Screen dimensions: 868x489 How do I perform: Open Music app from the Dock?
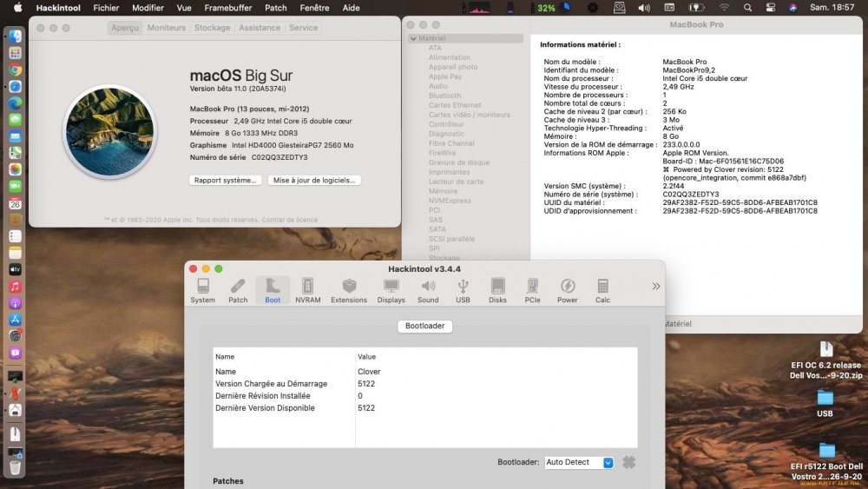click(x=15, y=287)
